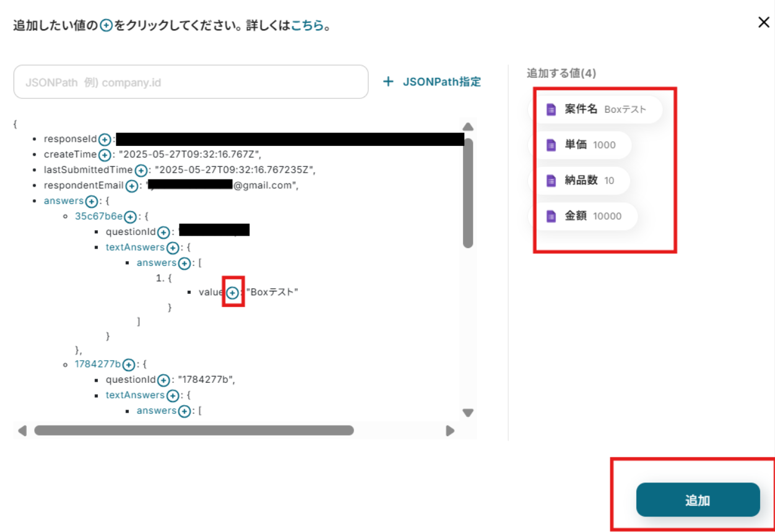Viewport: 775px width, 532px height.
Task: Add respondentEmail using its plus icon
Action: tap(131, 186)
